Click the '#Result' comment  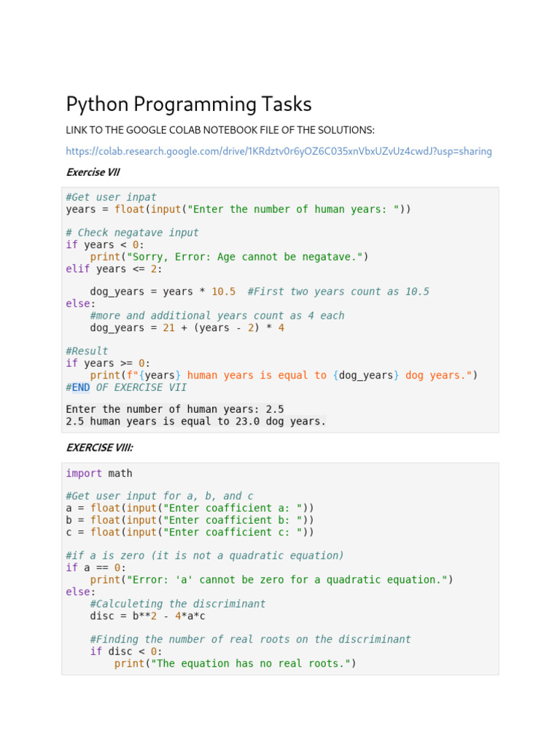[x=87, y=351]
